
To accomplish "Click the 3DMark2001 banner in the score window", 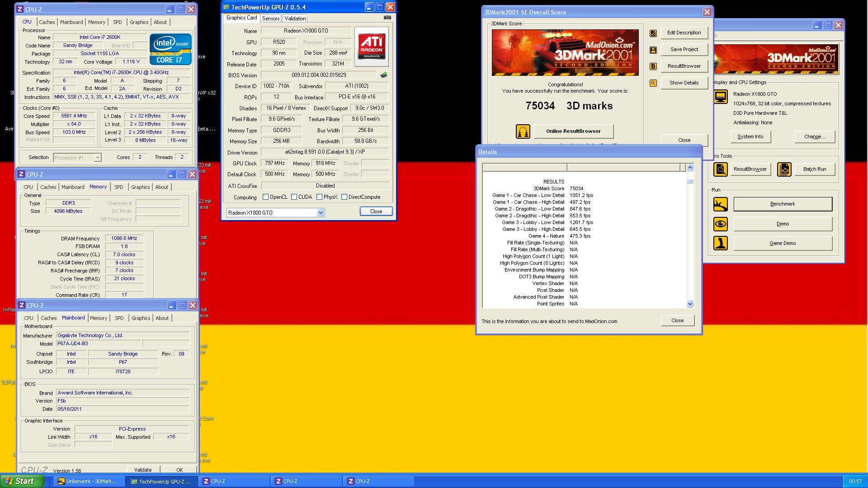I will pyautogui.click(x=565, y=52).
